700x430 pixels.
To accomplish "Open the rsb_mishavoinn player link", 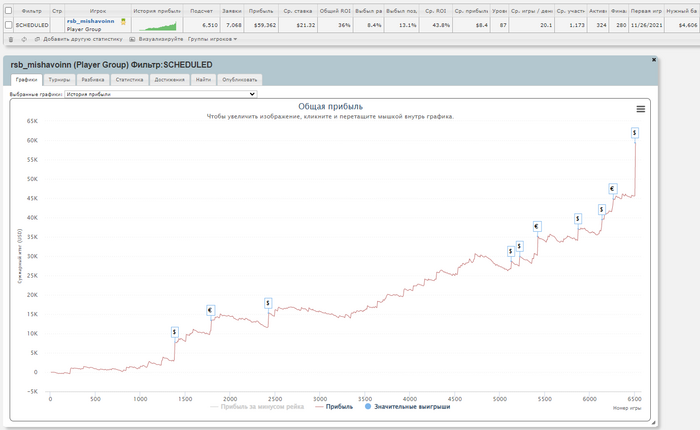I will tap(91, 21).
